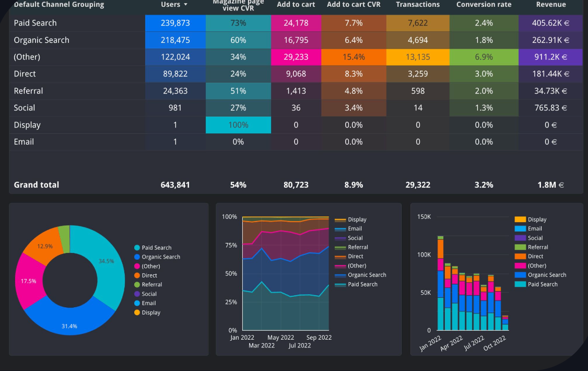Click Direct in bar chart legend
Screen dimensions: 588x371
[x=529, y=256]
